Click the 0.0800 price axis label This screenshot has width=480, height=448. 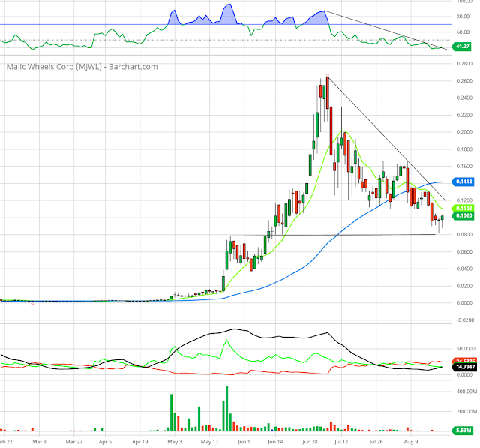click(x=464, y=235)
